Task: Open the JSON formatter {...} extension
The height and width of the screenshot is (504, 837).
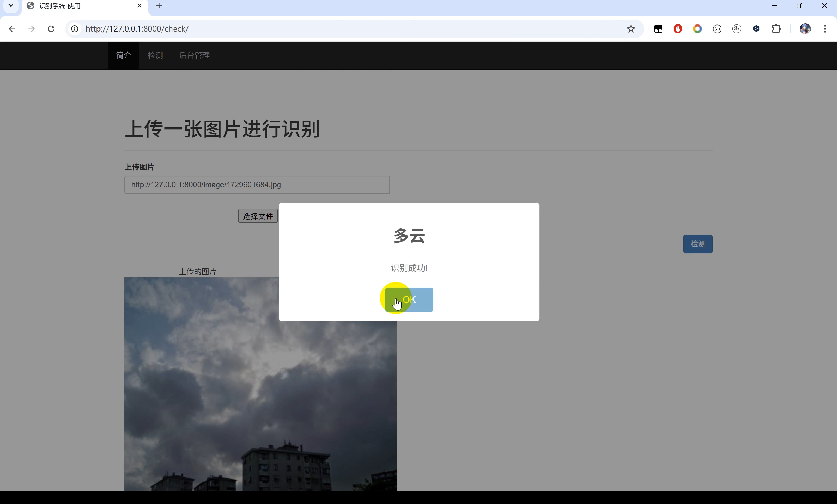Action: (x=717, y=29)
